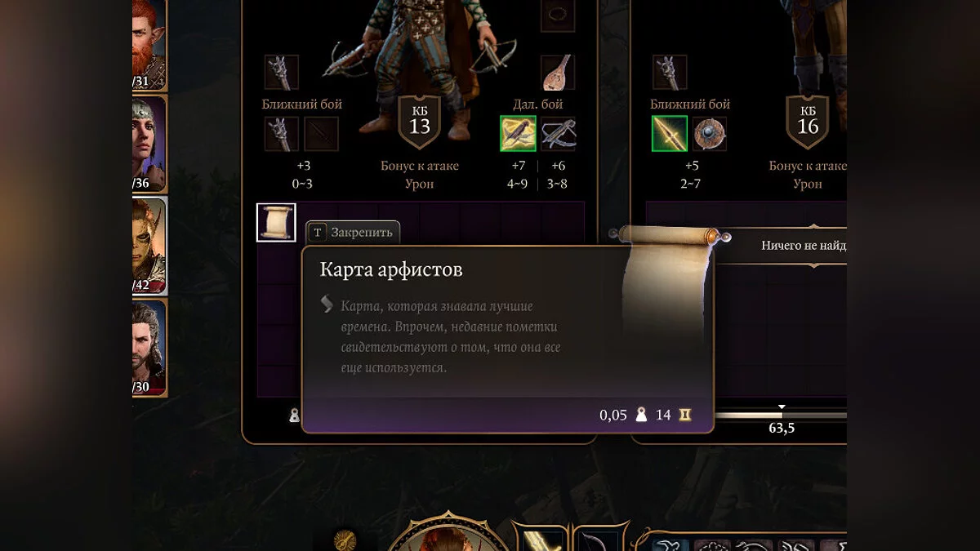Select the glowing sword hotbar weapon slot

(x=541, y=540)
